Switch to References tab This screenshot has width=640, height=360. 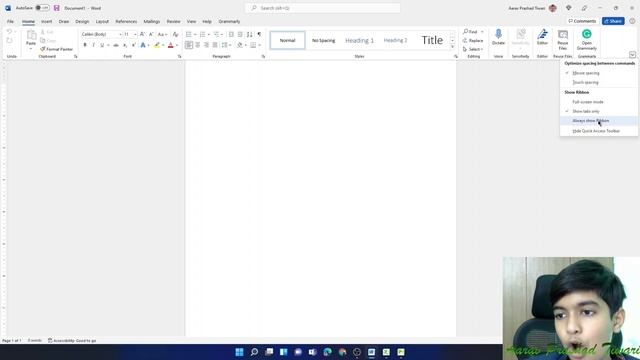tap(126, 22)
